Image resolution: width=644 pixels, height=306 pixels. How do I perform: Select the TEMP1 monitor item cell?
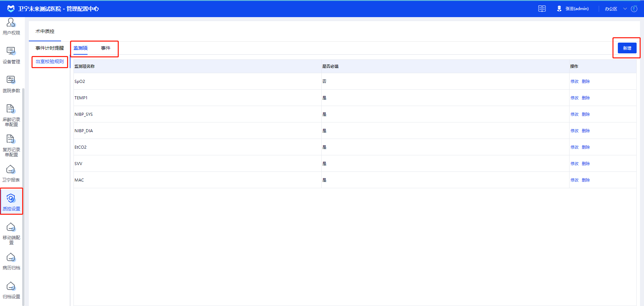[198, 98]
